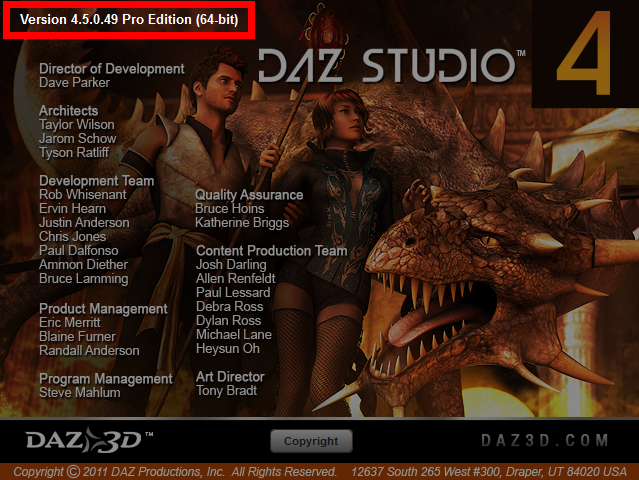The height and width of the screenshot is (480, 639).
Task: Click the 'Architects' heading
Action: point(68,111)
